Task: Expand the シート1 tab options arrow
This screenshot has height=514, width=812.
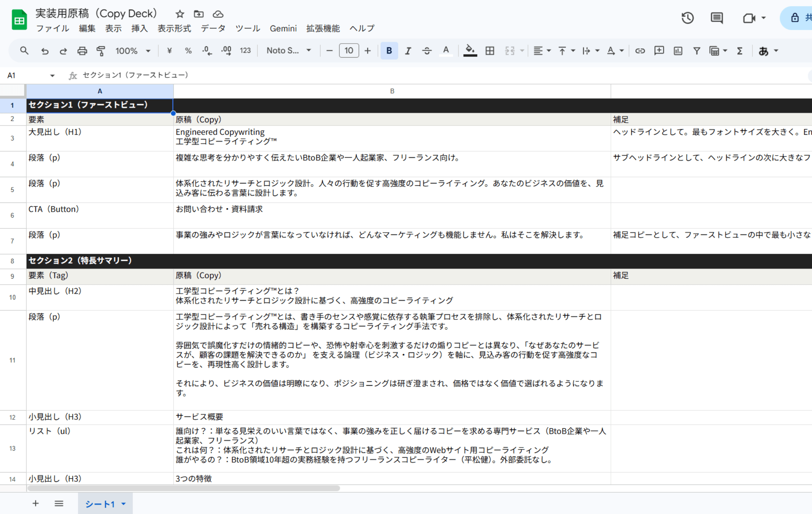Action: [x=124, y=504]
